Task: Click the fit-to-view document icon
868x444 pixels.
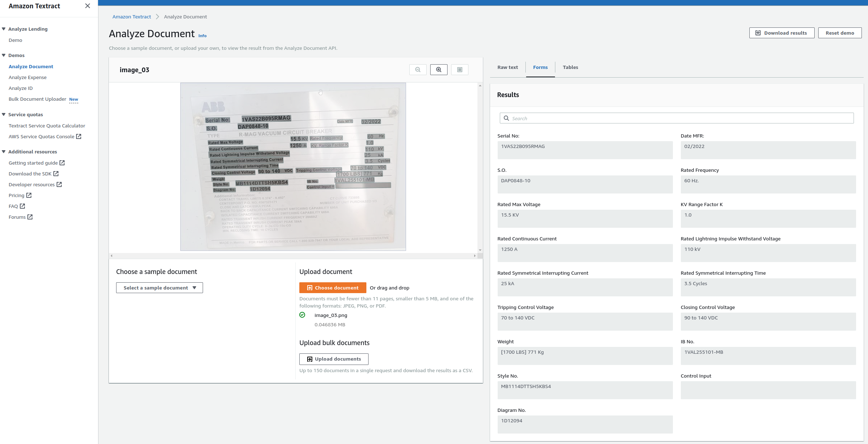Action: click(459, 70)
